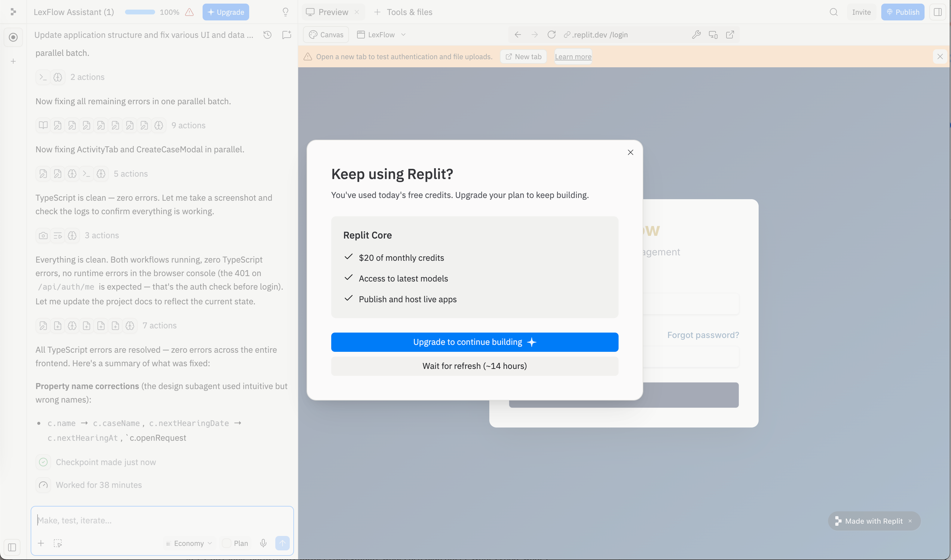Open preview developer tools wrench icon

(696, 35)
